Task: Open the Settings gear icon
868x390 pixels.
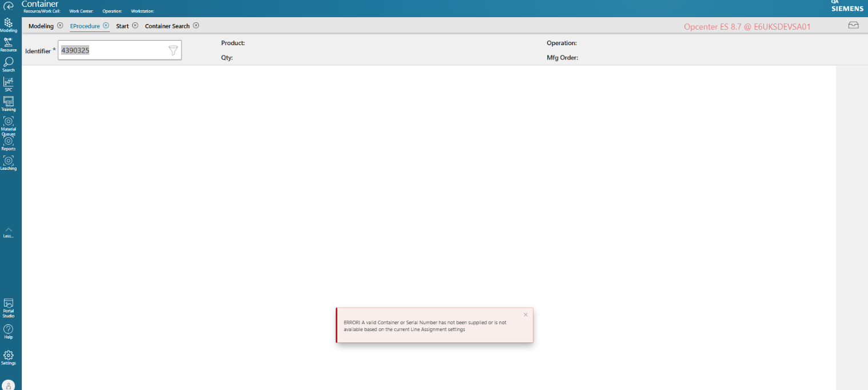Action: point(9,356)
